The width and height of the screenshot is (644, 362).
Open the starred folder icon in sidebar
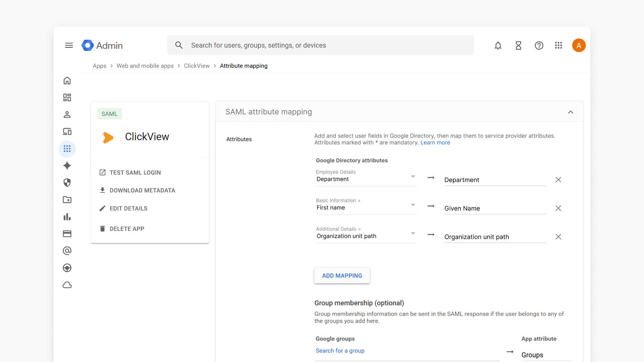pyautogui.click(x=67, y=200)
